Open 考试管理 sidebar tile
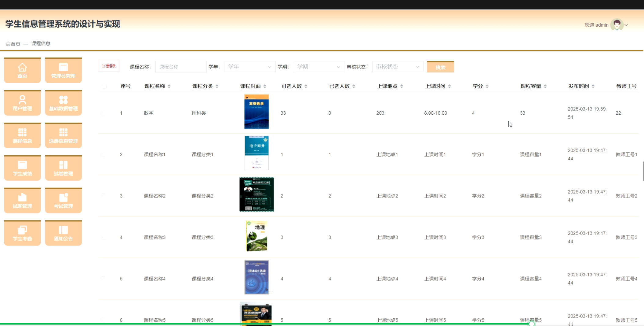This screenshot has width=644, height=326. pos(63,201)
